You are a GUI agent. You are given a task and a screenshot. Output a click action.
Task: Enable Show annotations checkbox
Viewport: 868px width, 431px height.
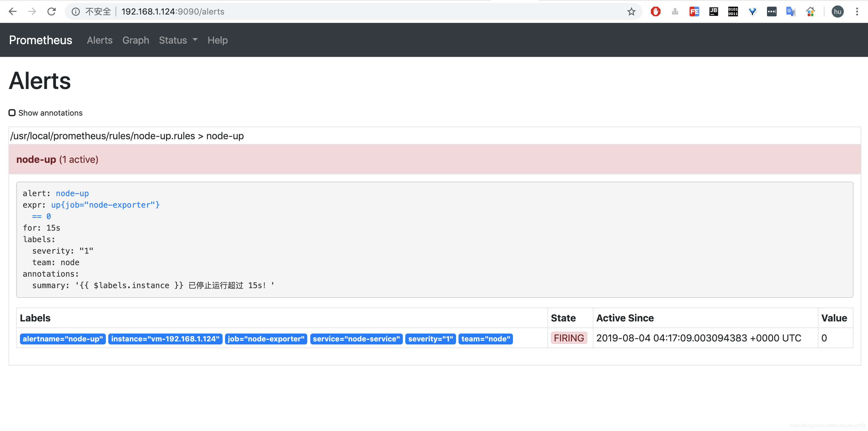tap(12, 113)
